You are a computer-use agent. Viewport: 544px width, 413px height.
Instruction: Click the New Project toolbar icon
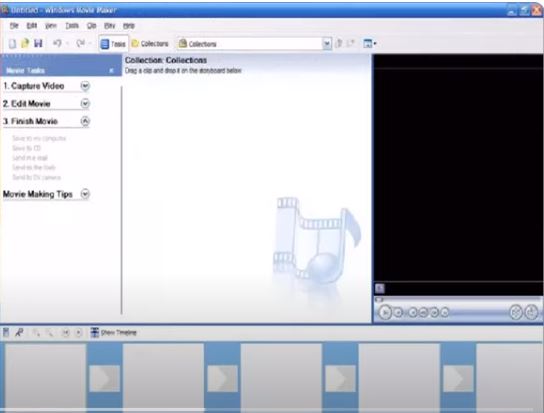point(12,44)
